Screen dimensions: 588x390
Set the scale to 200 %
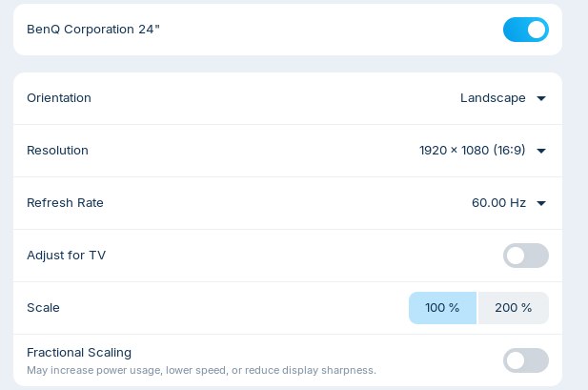(514, 308)
